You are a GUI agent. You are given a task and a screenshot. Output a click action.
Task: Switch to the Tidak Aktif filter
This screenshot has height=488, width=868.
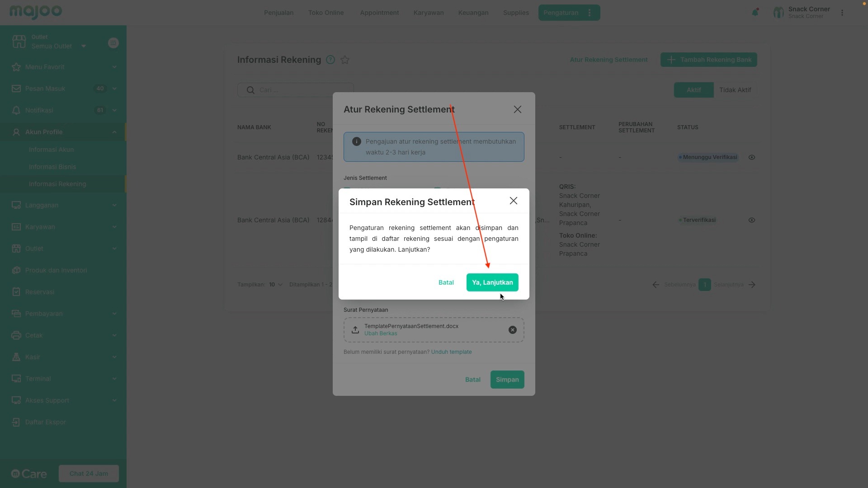[735, 90]
